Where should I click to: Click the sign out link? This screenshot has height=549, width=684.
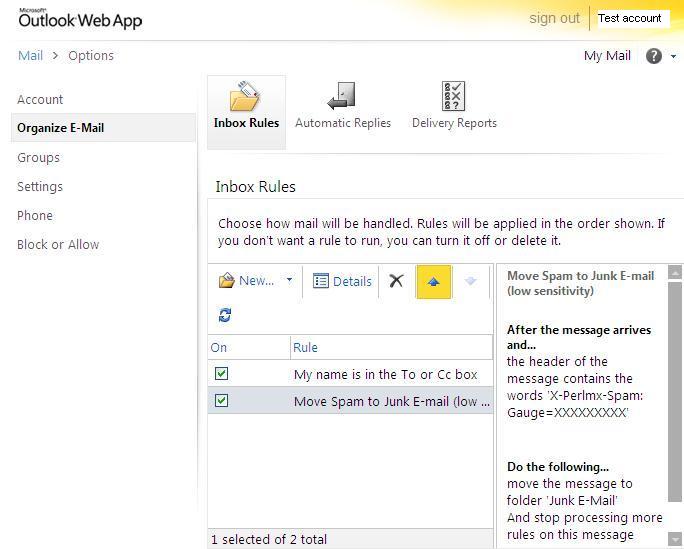click(x=554, y=18)
